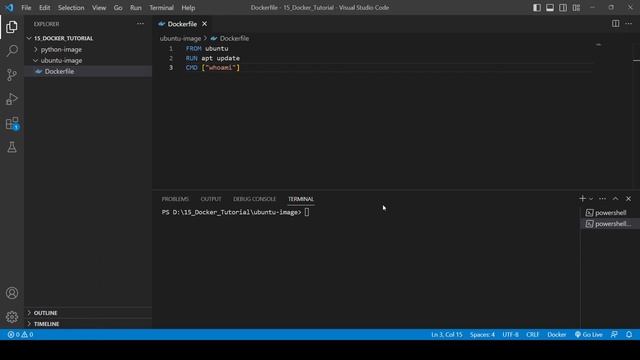Image resolution: width=640 pixels, height=360 pixels.
Task: Click on line 2 RUN apt update
Action: click(213, 58)
